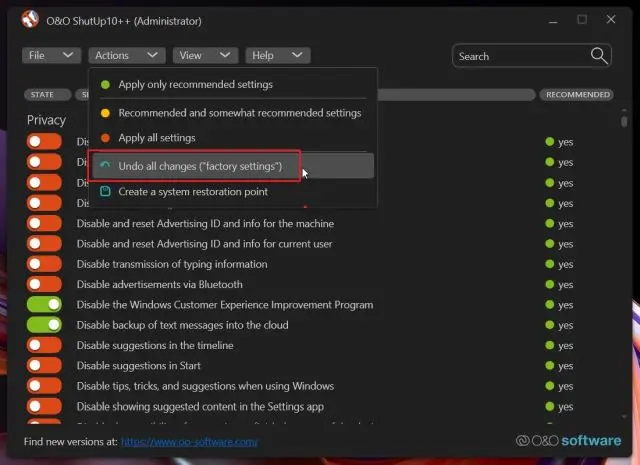Click the O&O ShutUp10++ app logo icon
640x465 pixels.
coord(30,19)
